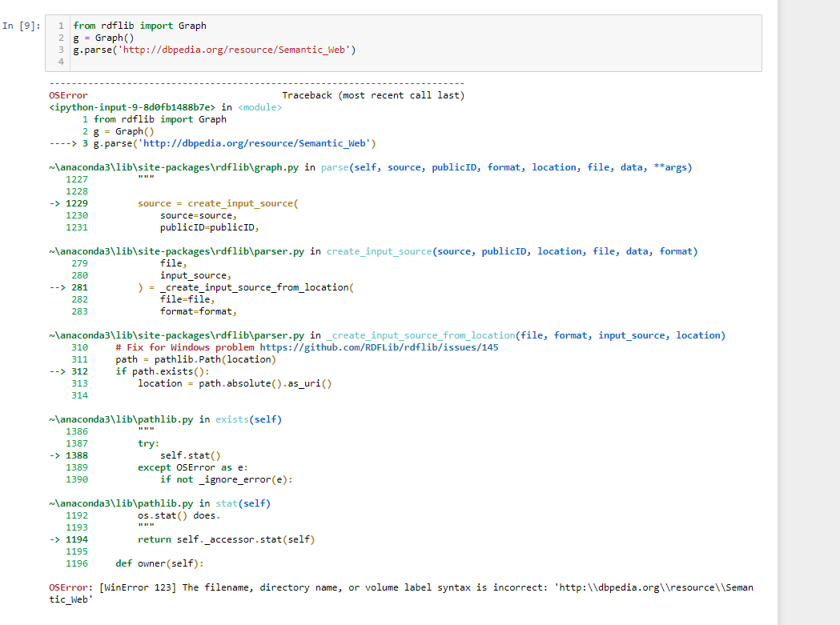The image size is (840, 625).
Task: Click the In [9] execution prompt
Action: [x=22, y=26]
